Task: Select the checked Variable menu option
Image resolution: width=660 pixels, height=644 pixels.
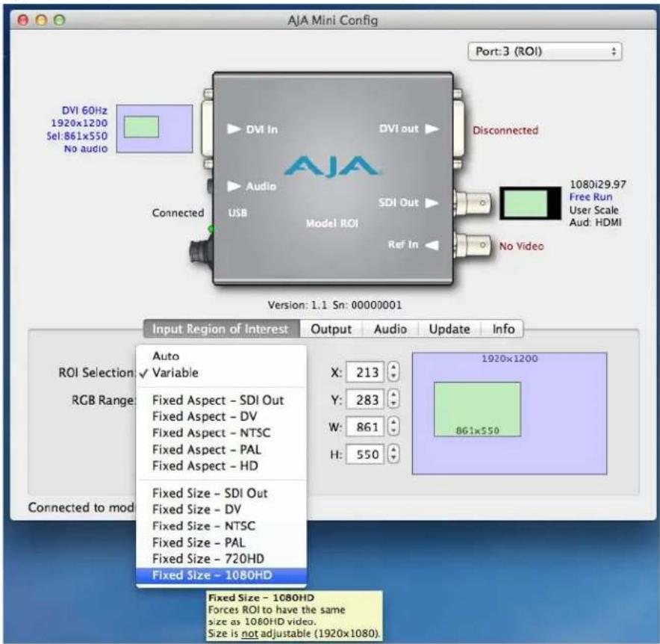Action: [222, 373]
